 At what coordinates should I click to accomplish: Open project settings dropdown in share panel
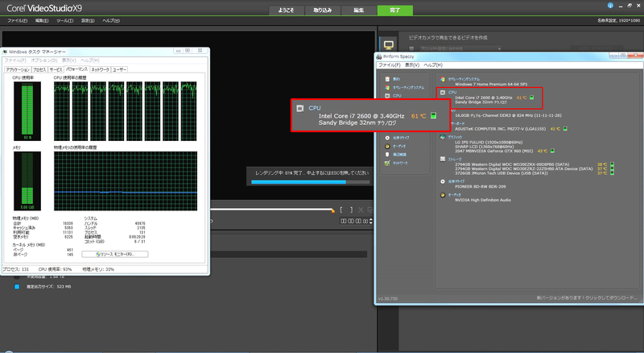tap(460, 48)
